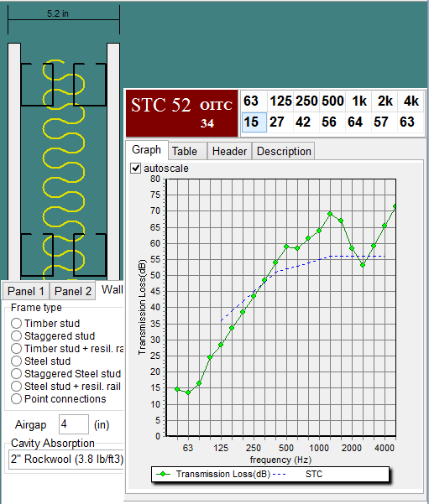Open the Header tab
The width and height of the screenshot is (429, 504).
[x=229, y=151]
